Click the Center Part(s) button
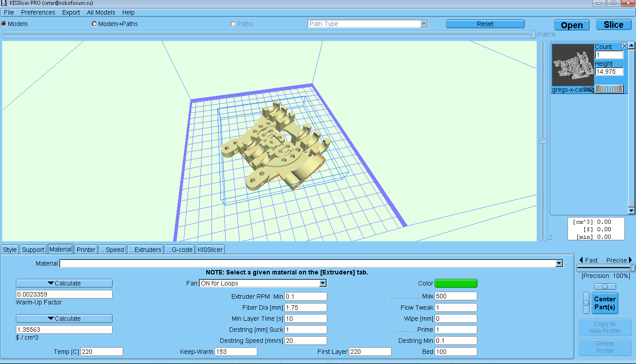This screenshot has height=364, width=636. click(605, 303)
